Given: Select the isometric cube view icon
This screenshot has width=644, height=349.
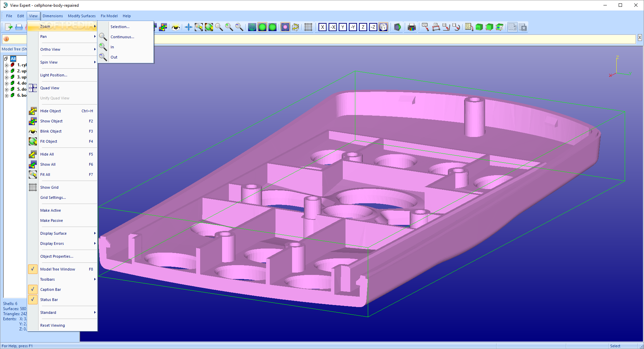Looking at the screenshot, I should (383, 27).
